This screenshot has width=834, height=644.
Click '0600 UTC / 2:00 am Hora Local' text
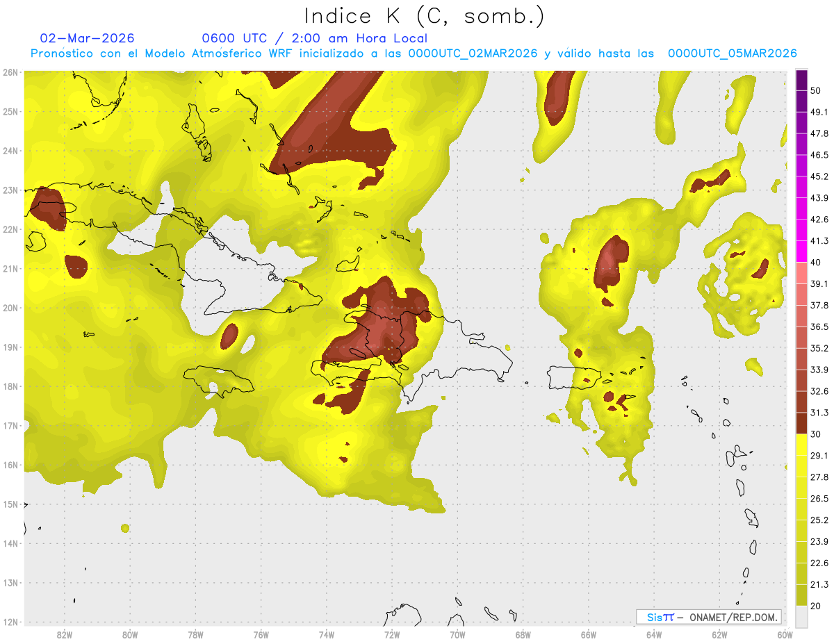315,38
